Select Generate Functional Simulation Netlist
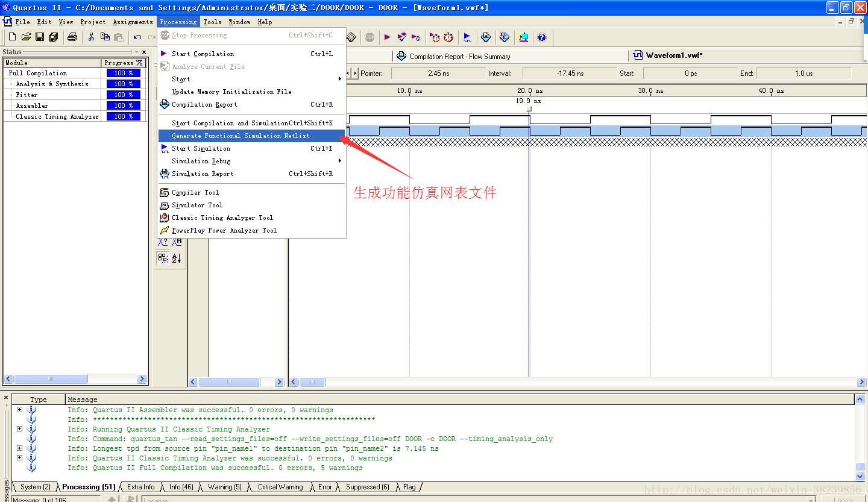Screen dimensions: 868x502 (x=252, y=136)
